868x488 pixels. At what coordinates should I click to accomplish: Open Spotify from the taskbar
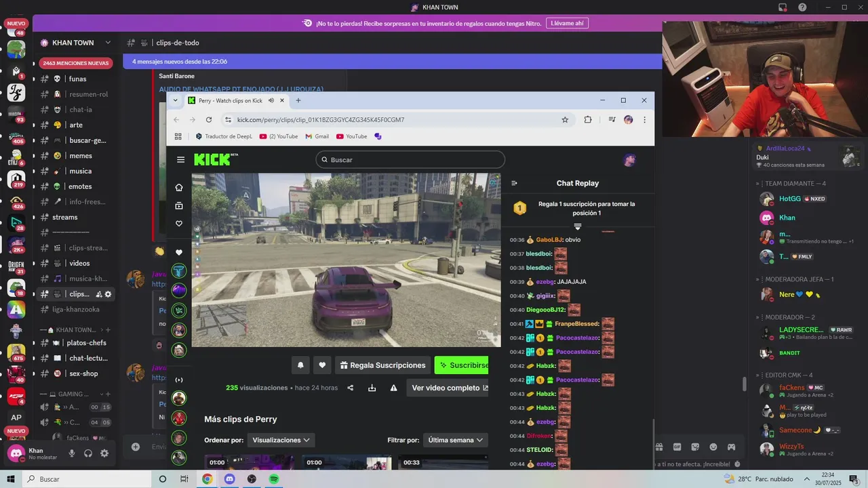click(x=274, y=479)
